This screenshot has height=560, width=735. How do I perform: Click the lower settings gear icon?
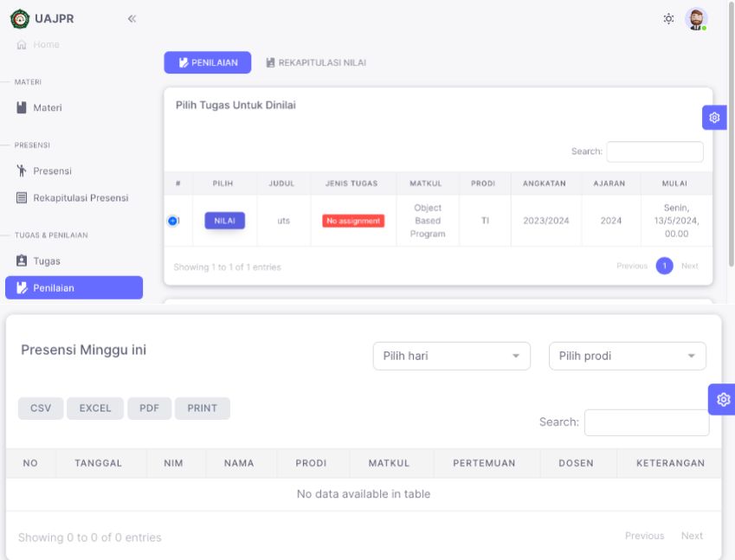[x=722, y=399]
